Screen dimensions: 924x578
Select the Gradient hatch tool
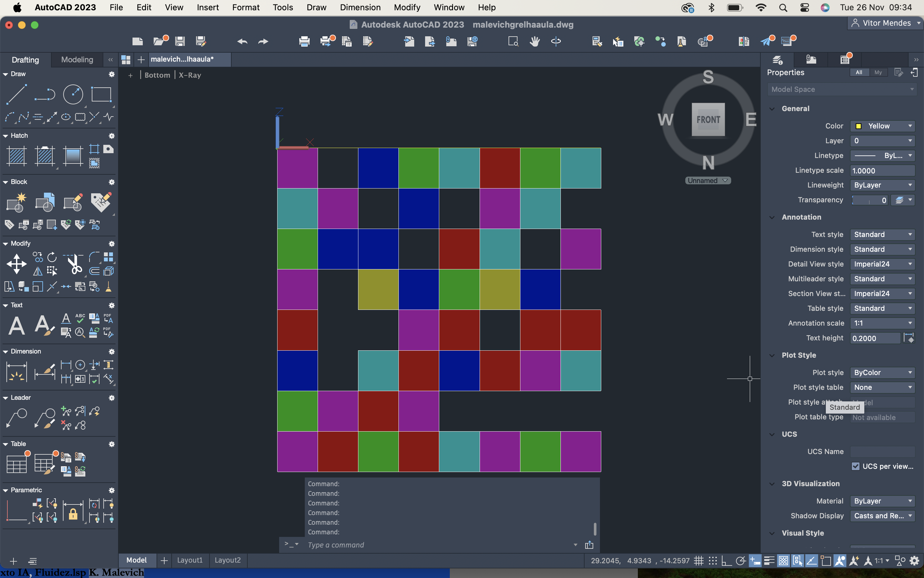pos(73,156)
